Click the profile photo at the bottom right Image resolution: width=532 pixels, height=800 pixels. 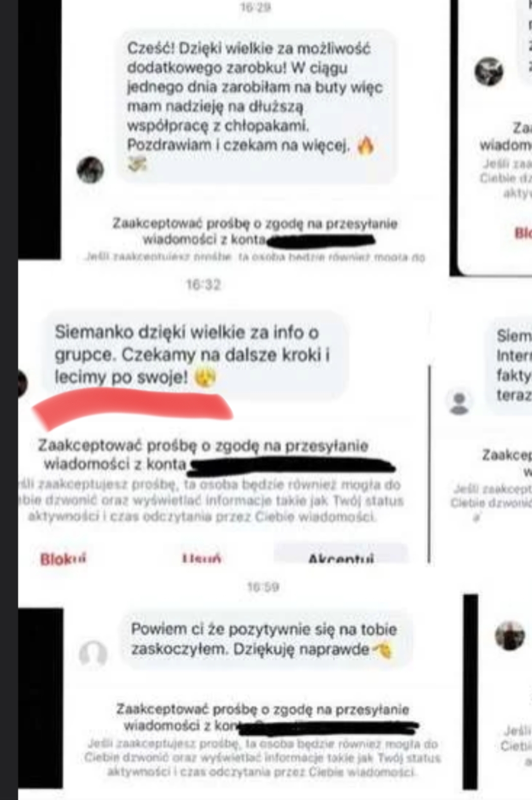pos(510,635)
